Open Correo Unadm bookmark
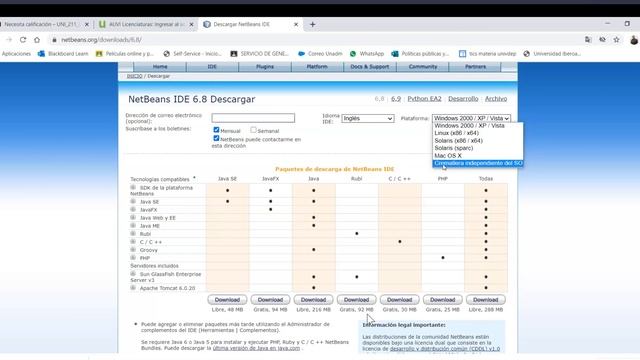 320,53
